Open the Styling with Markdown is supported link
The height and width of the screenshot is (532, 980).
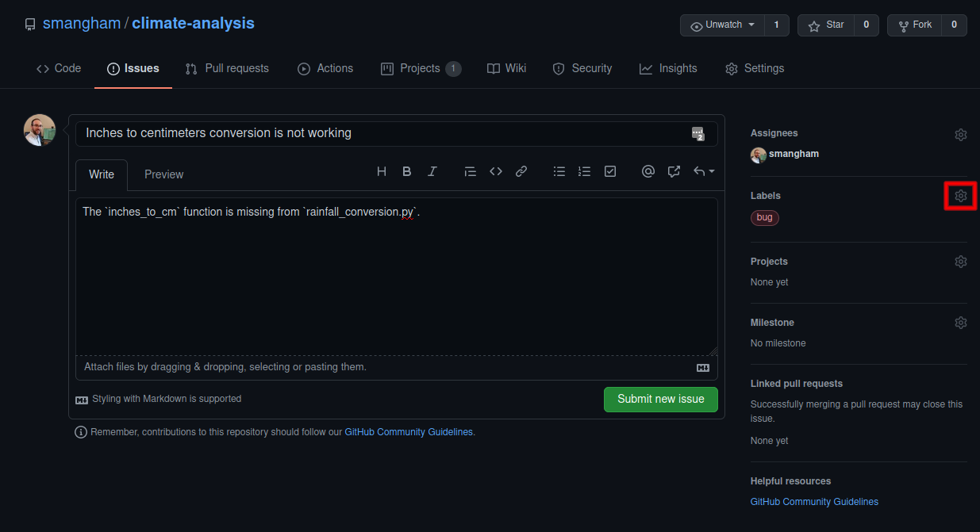(x=159, y=400)
